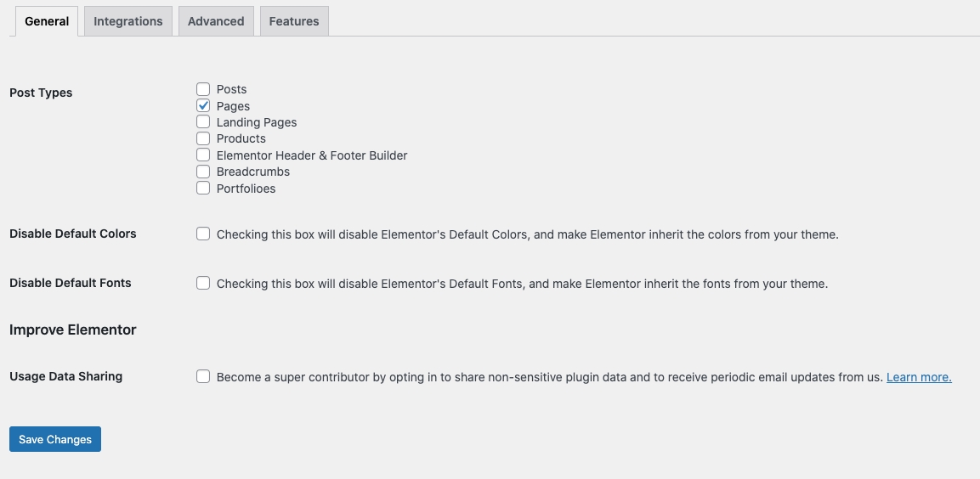
Task: Toggle the Breadcrumbs checkbox
Action: pos(203,172)
